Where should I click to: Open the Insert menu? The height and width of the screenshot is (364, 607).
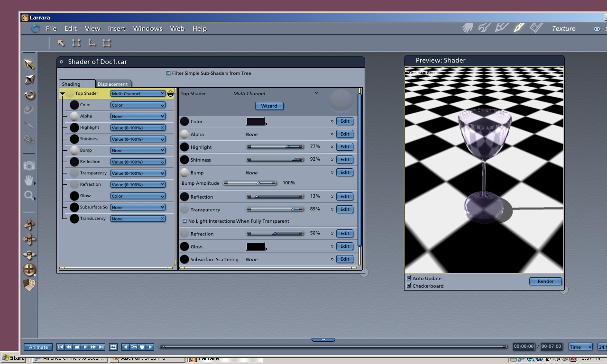(x=116, y=28)
